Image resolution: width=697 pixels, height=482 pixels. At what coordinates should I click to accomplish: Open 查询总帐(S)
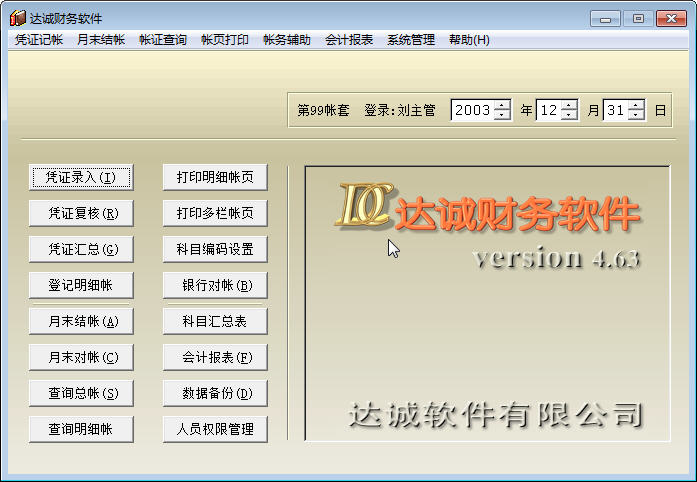(81, 394)
